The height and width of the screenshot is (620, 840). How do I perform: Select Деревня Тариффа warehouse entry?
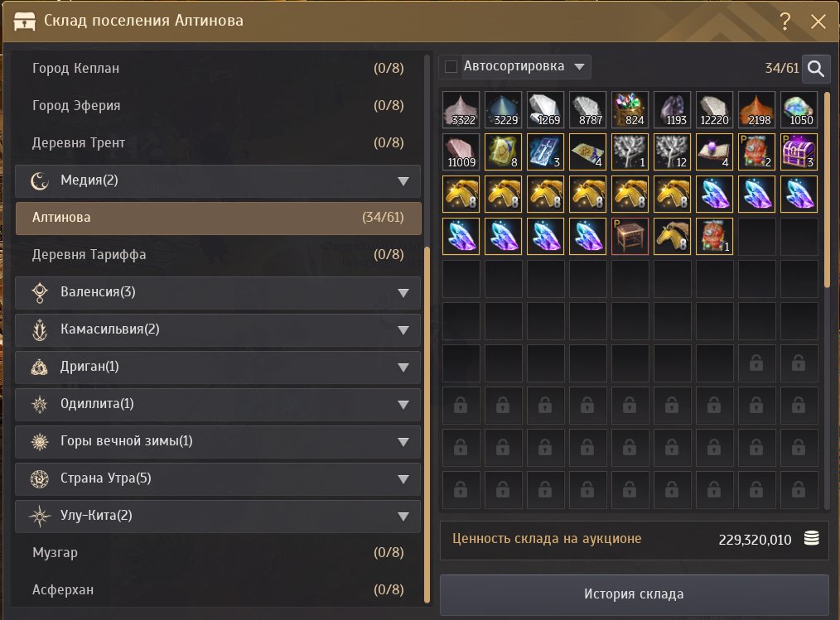218,255
